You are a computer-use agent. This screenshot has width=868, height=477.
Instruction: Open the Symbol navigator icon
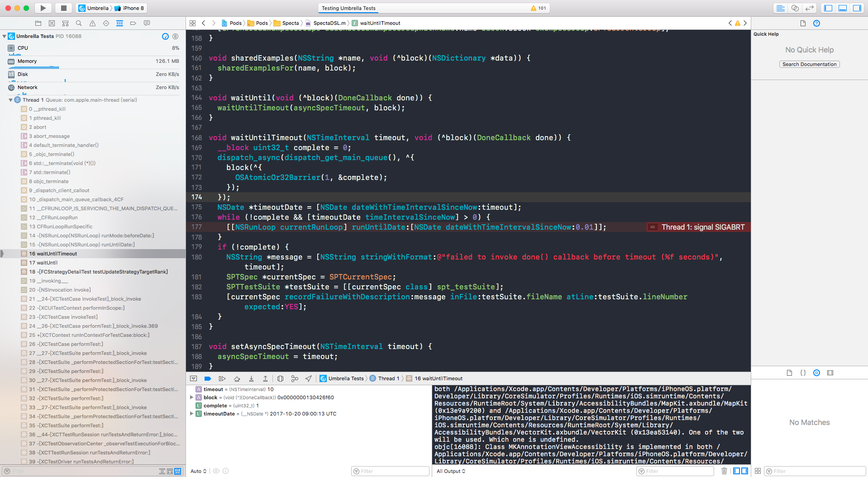tap(65, 23)
